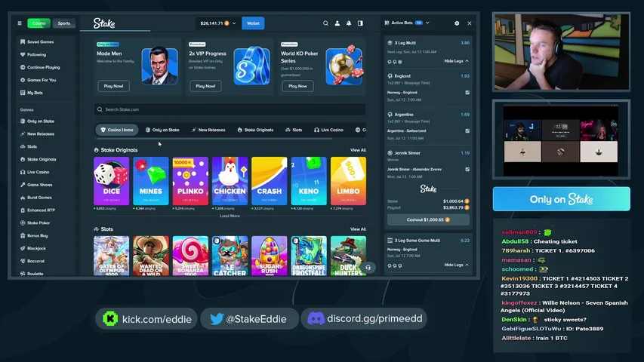Click the category tabs horizontal scrollbar
Image resolution: width=644 pixels, height=362 pixels.
point(214,139)
